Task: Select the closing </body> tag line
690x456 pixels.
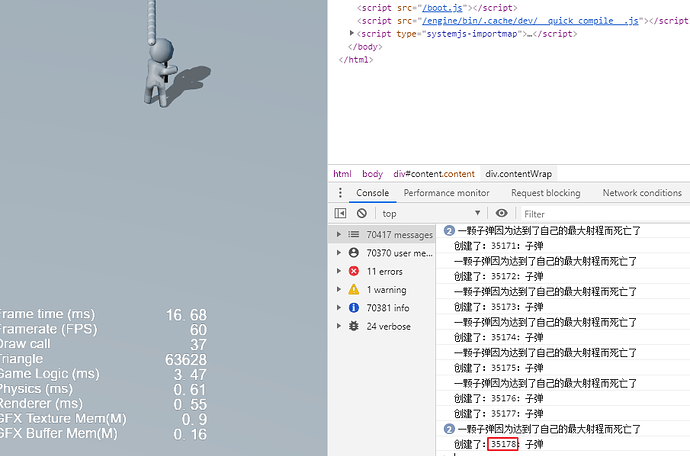Action: point(365,47)
